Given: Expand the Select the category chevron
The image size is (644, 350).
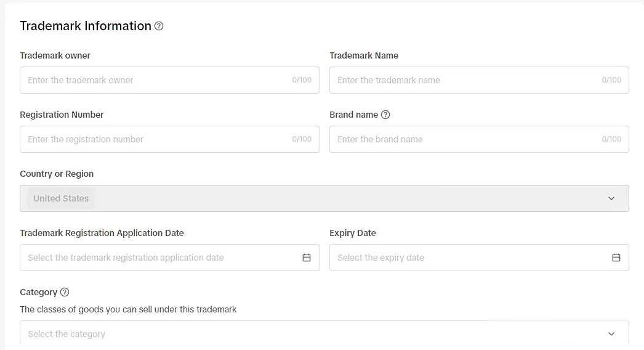Looking at the screenshot, I should (x=611, y=334).
